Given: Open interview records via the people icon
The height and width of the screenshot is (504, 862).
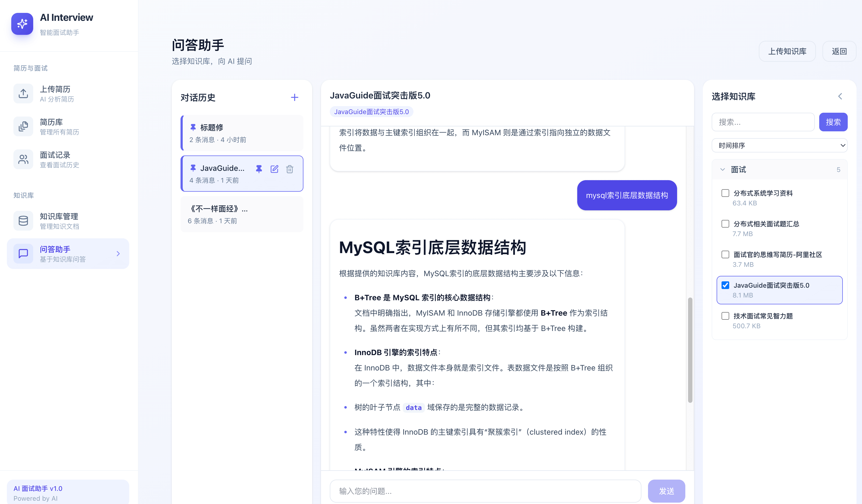Looking at the screenshot, I should click(x=23, y=159).
